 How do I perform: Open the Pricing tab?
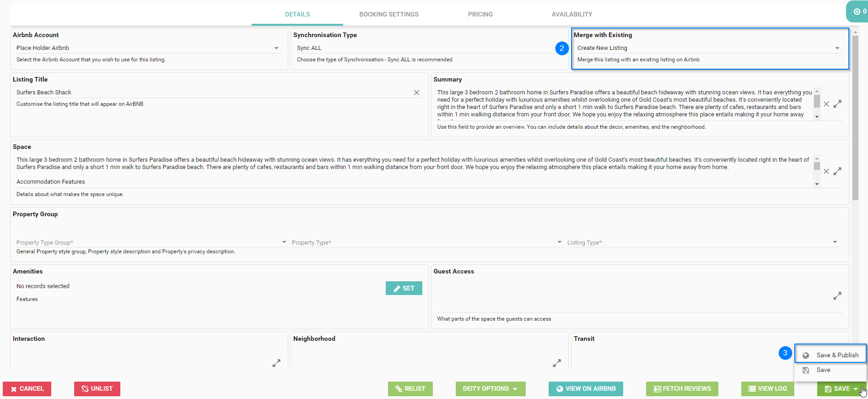pos(480,15)
